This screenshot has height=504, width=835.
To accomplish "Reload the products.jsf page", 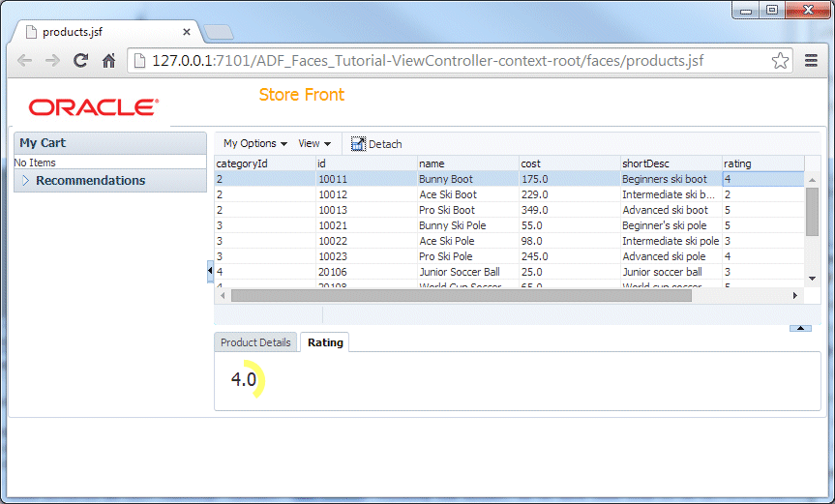I will point(80,61).
